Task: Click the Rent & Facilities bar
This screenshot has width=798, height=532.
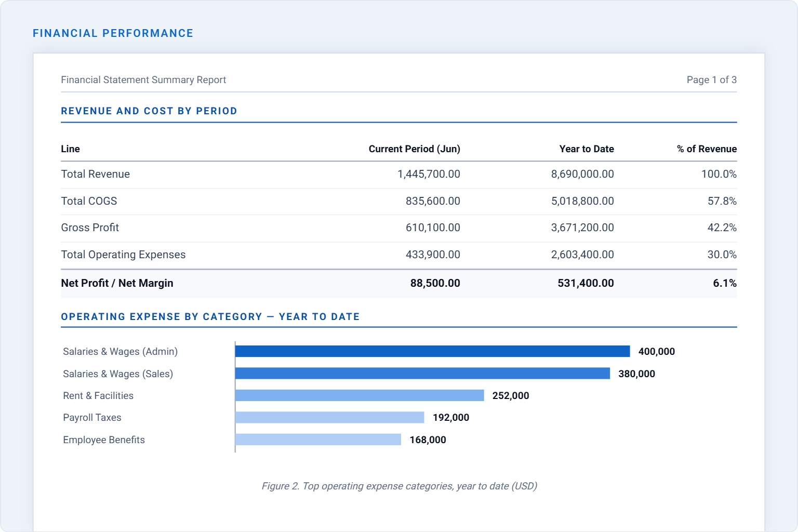Action: (x=360, y=395)
